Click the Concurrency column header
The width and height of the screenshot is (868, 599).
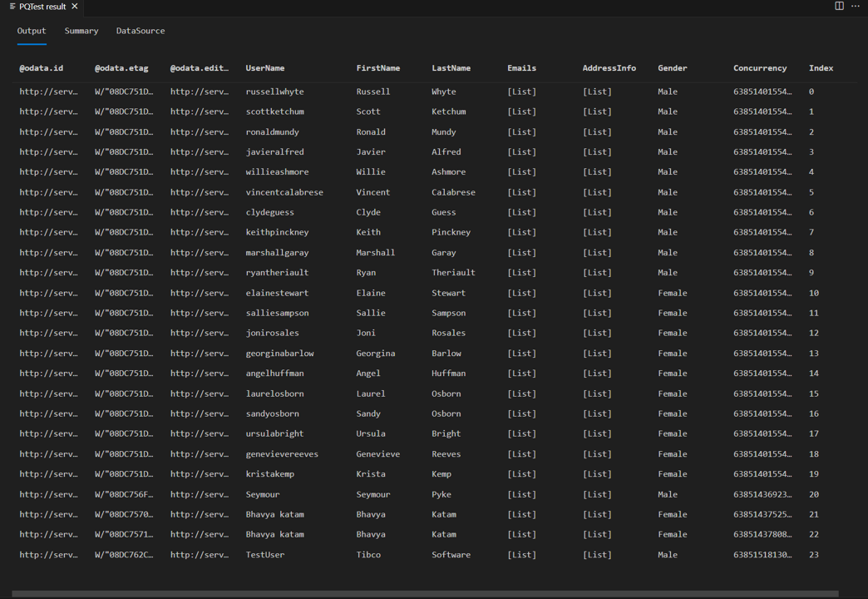tap(760, 68)
